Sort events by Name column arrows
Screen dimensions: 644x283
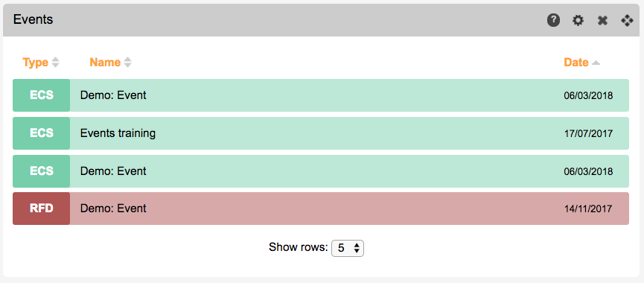point(128,63)
